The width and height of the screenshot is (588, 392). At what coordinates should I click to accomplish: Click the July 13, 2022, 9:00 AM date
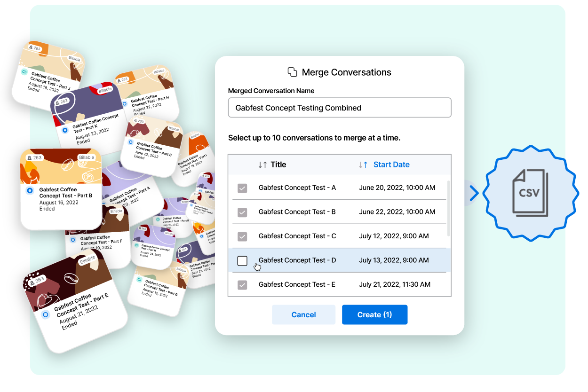394,260
